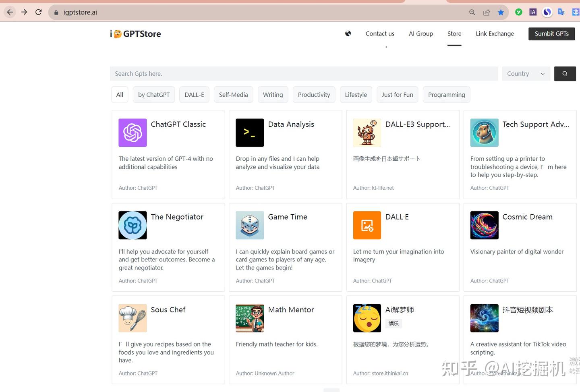Click Author: Unknown Author text
Viewport: 580px width, 392px height.
pos(265,373)
